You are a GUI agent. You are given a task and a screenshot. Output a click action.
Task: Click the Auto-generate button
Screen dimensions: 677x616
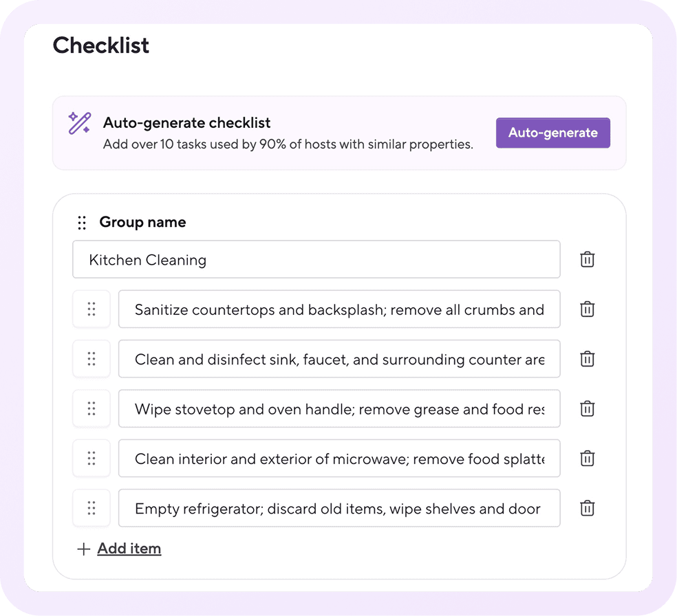click(x=552, y=133)
